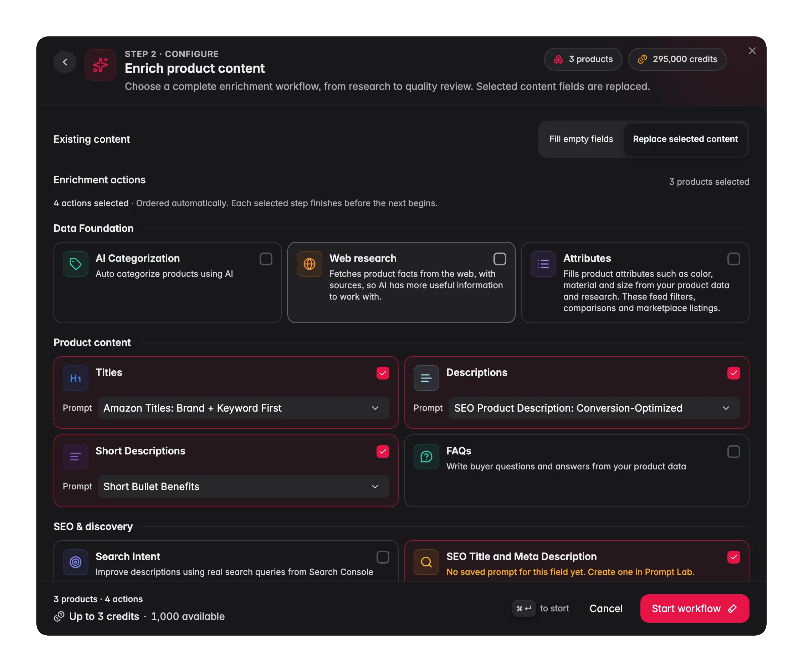803x672 pixels.
Task: Click the Short Descriptions icon
Action: (x=76, y=457)
